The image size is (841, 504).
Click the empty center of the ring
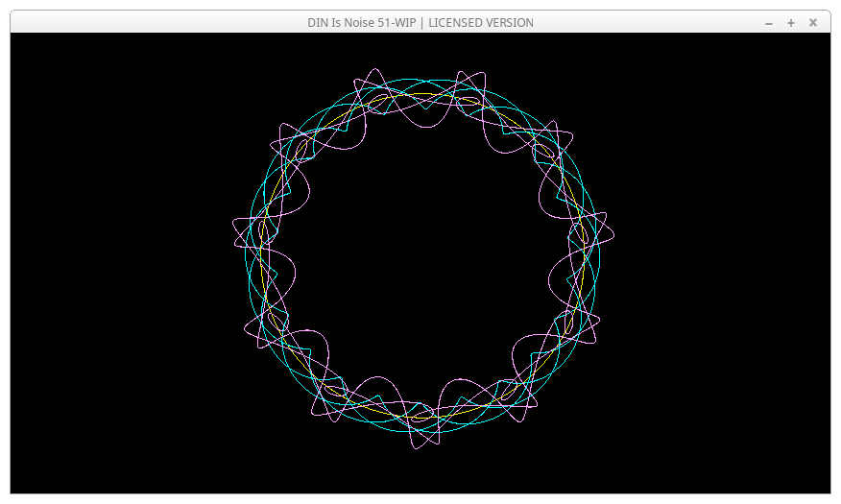coord(422,257)
